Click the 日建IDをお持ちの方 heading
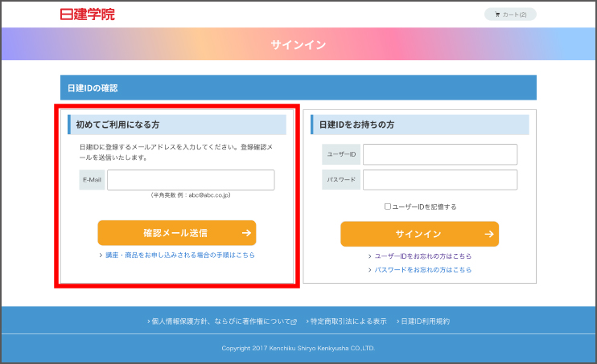 356,125
